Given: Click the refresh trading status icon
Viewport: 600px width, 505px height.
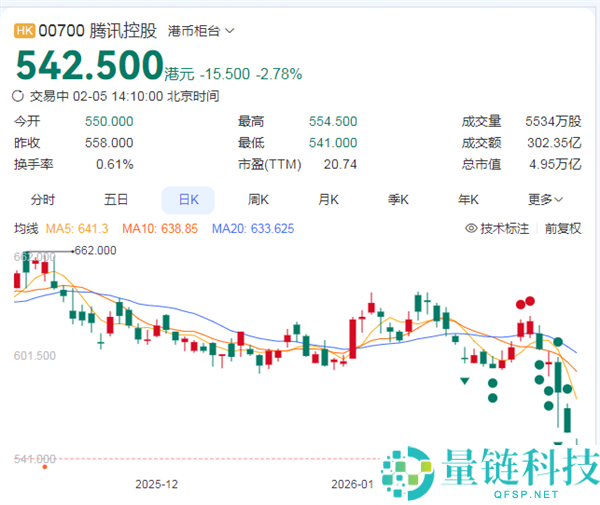Looking at the screenshot, I should click(x=18, y=96).
